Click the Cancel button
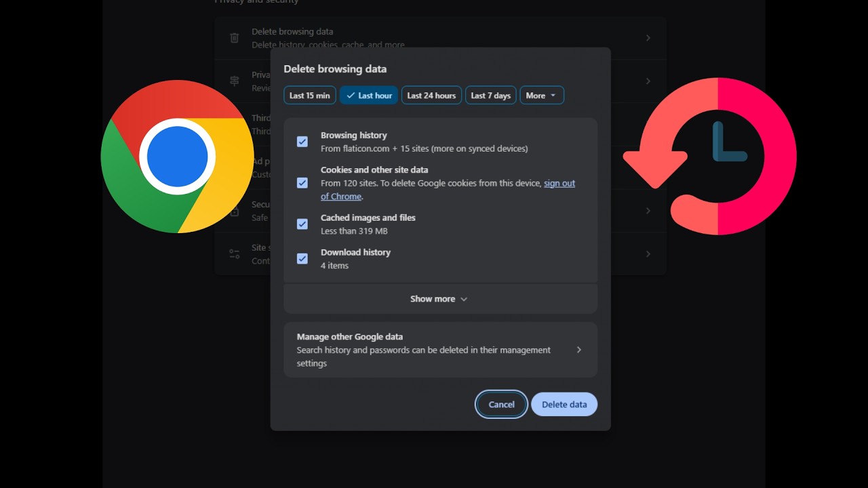Screen dimensions: 868x488 tap(501, 405)
